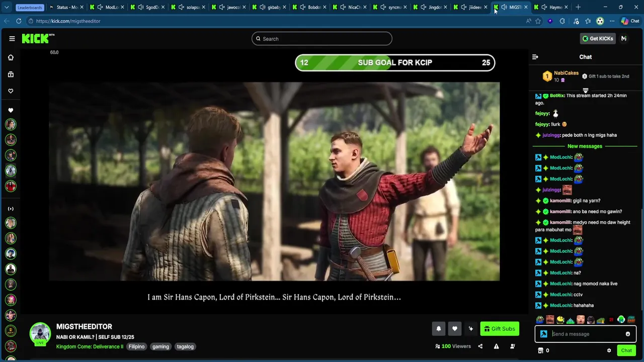Reload the page with the refresh button
644x362 pixels.
coord(19,21)
